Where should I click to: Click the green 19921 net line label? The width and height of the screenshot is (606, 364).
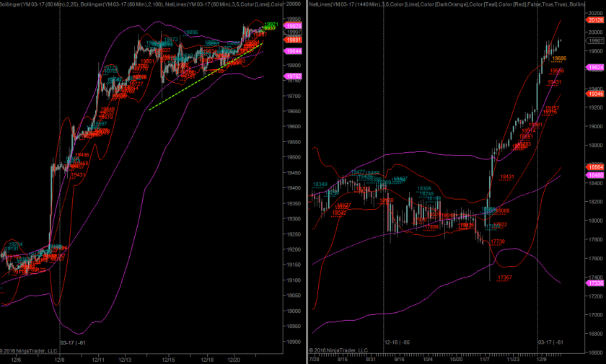tap(272, 25)
